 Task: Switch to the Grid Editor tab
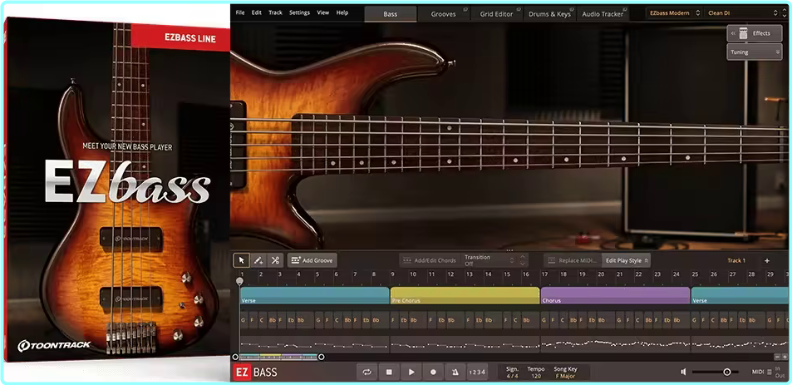[x=496, y=14]
